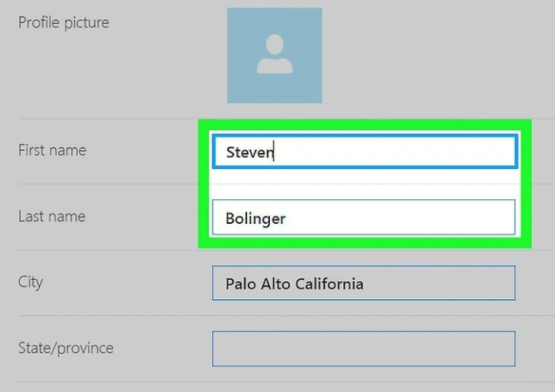Click blank space after "Bolinger" text
555x392 pixels.
pyautogui.click(x=400, y=217)
